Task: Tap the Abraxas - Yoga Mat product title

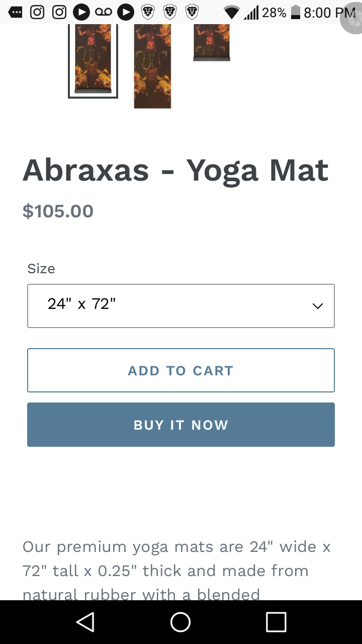Action: 175,170
